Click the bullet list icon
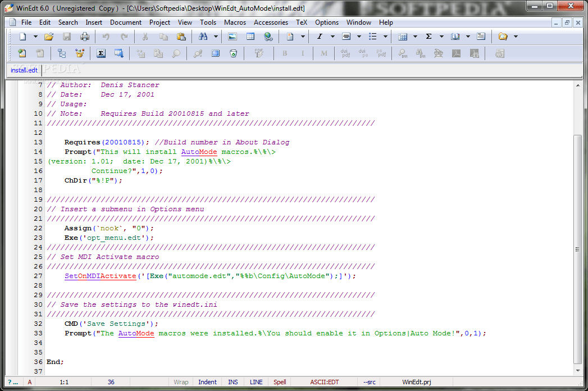The image size is (588, 391). pyautogui.click(x=372, y=37)
